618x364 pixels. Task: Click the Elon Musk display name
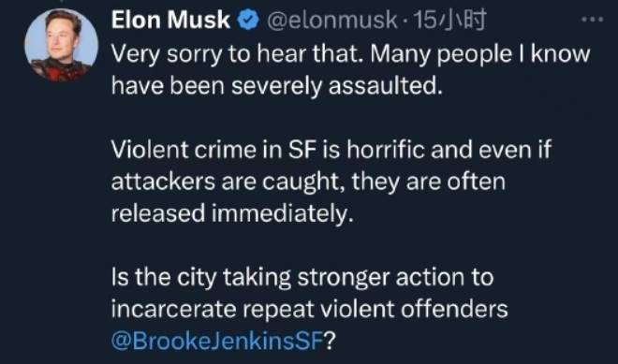[170, 21]
